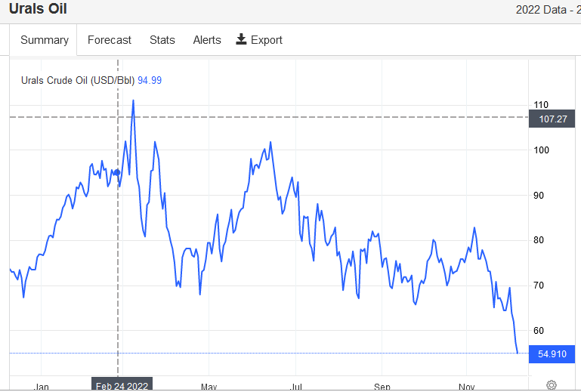Click the Sep label on time axis

(382, 387)
